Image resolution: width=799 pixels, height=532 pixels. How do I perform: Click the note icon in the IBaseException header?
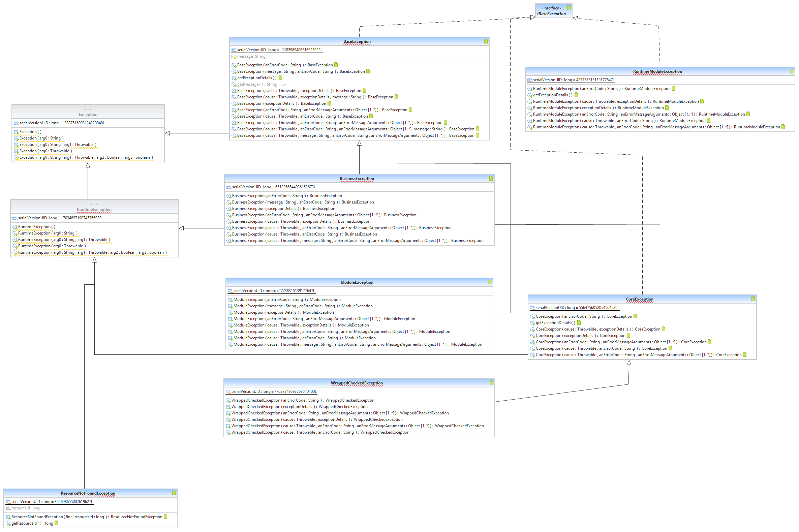568,8
